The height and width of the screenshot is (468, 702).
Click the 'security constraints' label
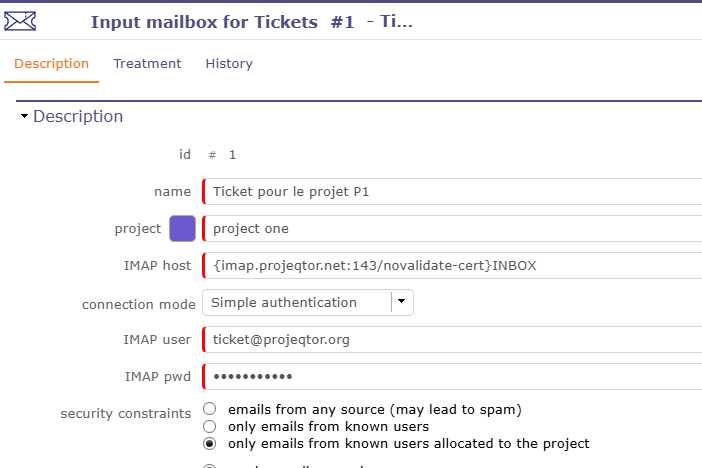[x=125, y=413]
